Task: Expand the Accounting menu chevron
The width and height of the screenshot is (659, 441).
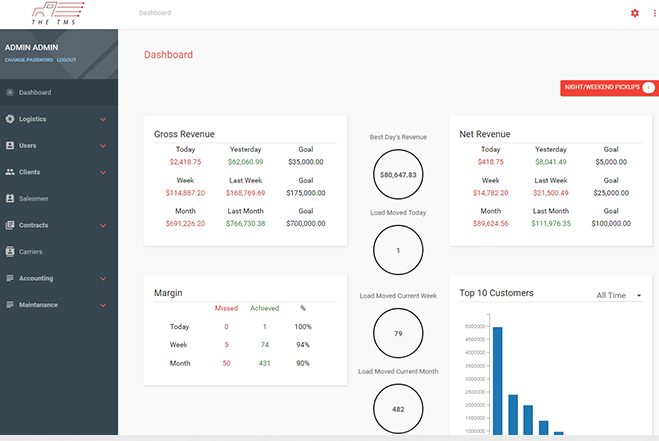Action: 103,279
